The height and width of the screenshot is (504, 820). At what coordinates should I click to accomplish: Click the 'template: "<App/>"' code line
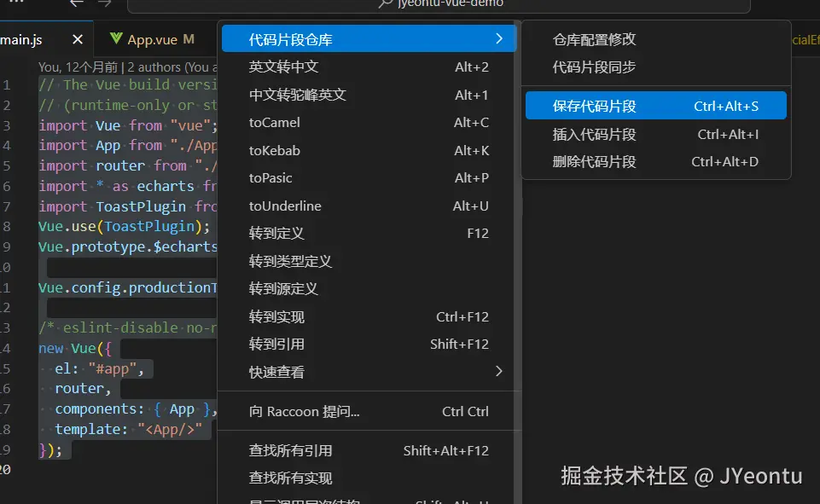pyautogui.click(x=128, y=429)
